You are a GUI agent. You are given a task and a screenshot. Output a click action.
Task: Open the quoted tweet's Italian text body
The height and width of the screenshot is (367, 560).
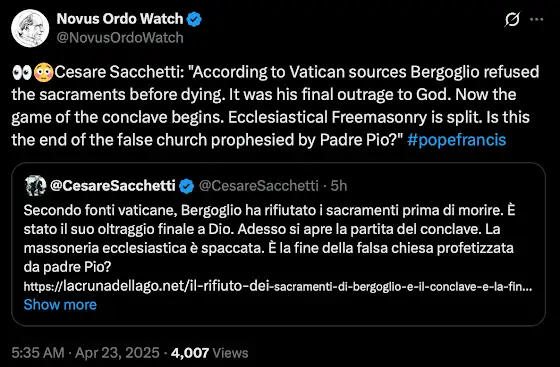[269, 238]
